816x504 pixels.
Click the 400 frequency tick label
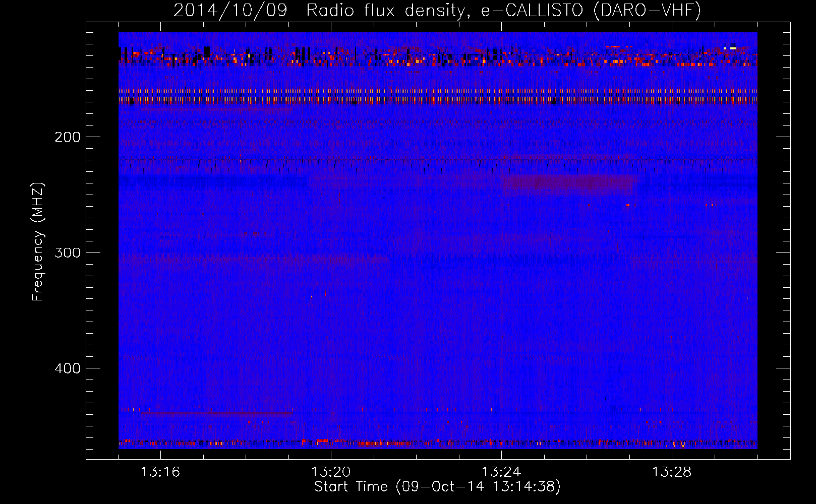(x=68, y=368)
